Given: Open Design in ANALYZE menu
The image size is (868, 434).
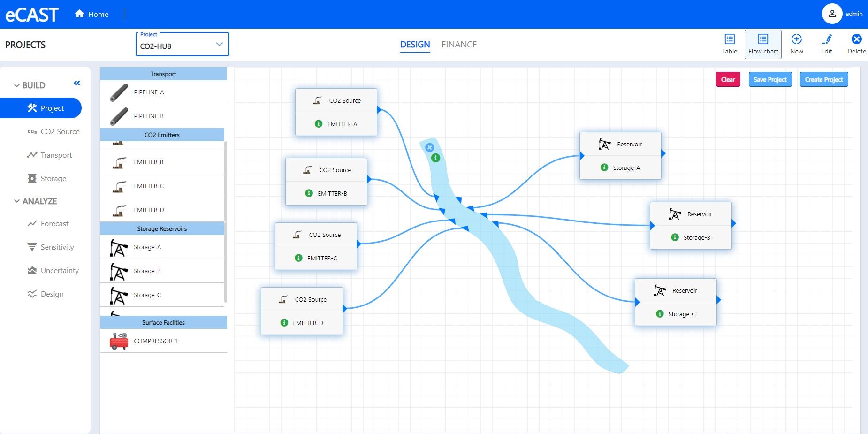Looking at the screenshot, I should [46, 294].
